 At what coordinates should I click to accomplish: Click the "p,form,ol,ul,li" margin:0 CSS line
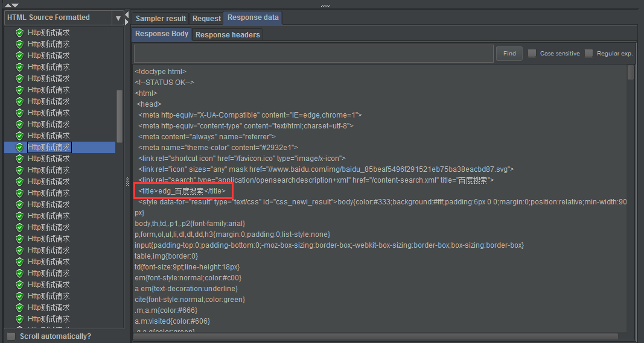coord(232,234)
